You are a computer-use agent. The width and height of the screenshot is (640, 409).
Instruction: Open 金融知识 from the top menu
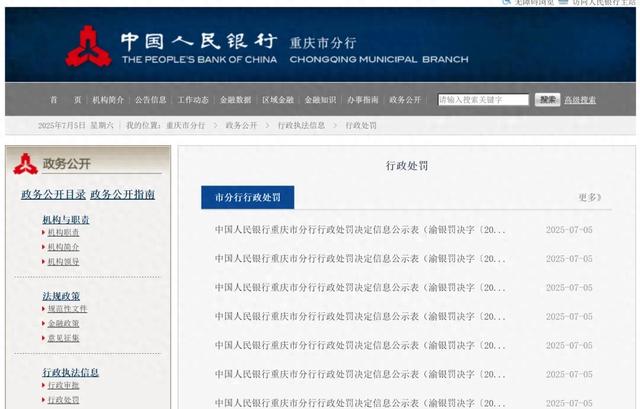(320, 100)
